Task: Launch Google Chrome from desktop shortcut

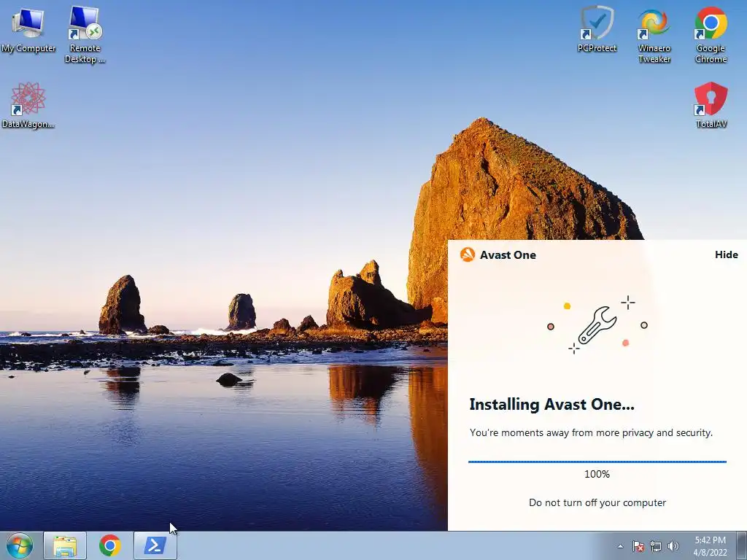Action: (711, 34)
